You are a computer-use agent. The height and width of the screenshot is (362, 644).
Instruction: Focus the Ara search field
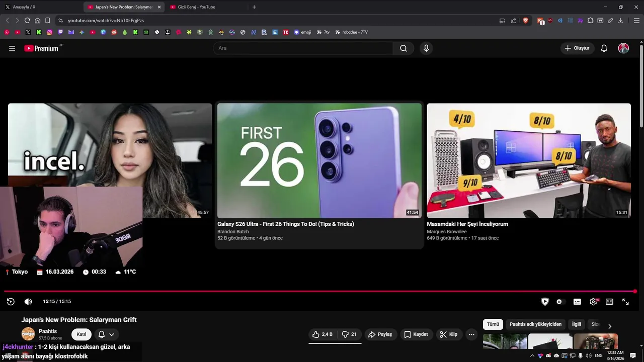(x=303, y=48)
